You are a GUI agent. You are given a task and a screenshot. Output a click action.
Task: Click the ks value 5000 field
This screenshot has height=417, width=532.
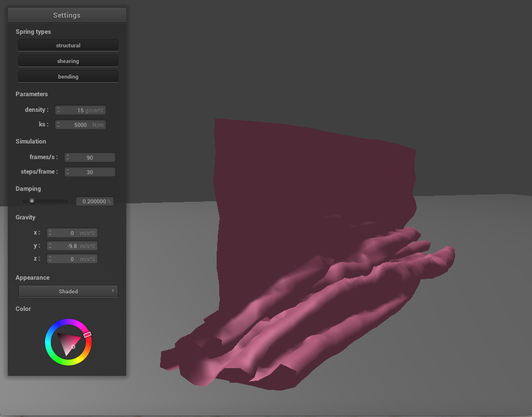pos(81,125)
